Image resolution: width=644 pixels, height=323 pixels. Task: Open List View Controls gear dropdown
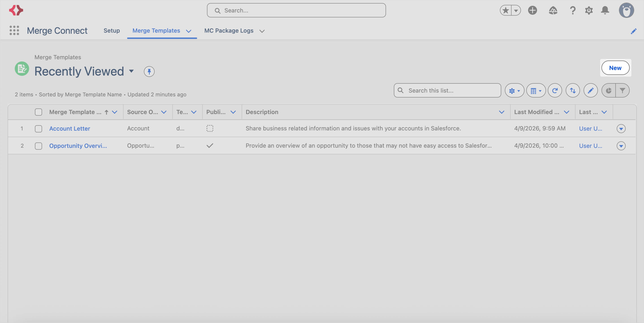point(514,91)
